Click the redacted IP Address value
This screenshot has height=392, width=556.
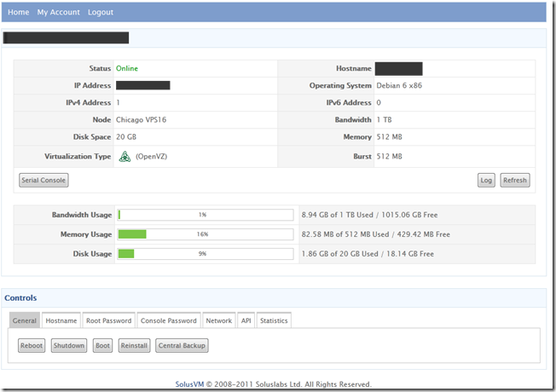pos(143,85)
